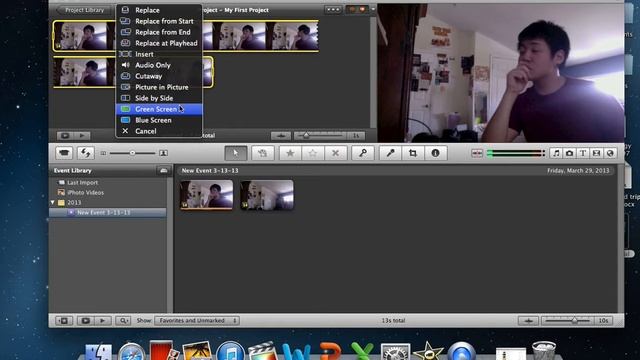Click the viewer preview video

click(x=500, y=73)
